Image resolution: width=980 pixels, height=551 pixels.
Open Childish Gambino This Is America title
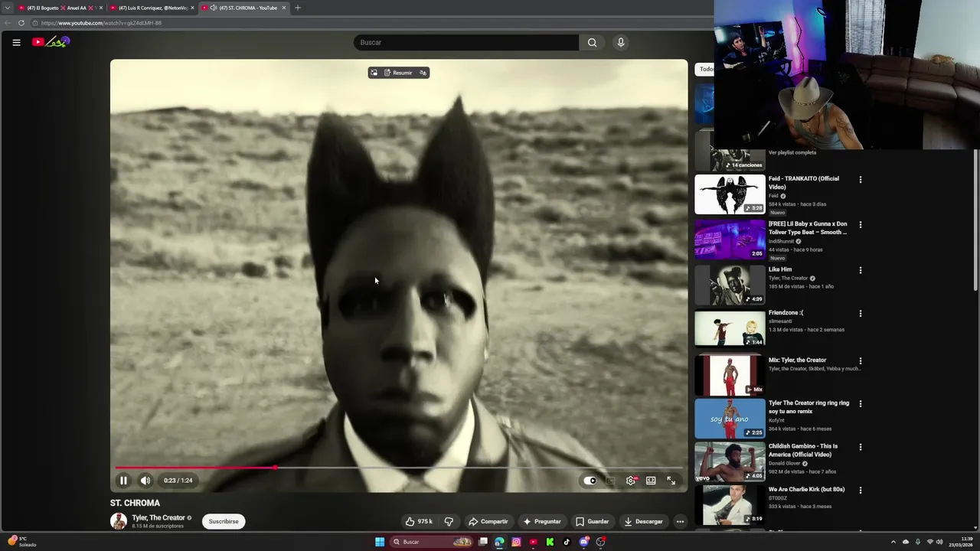[803, 450]
